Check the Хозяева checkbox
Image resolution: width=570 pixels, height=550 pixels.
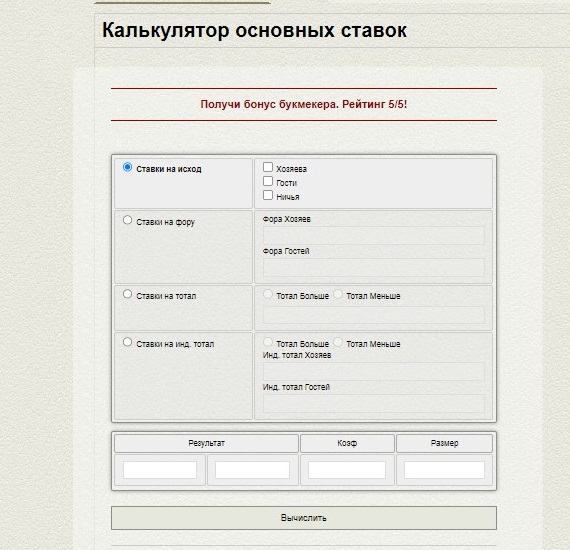click(x=268, y=167)
